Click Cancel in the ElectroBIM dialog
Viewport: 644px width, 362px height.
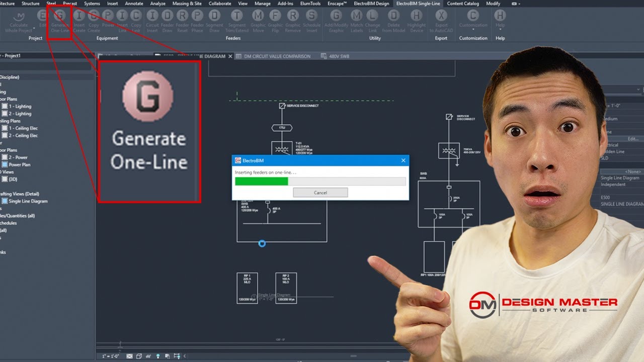[x=320, y=193]
